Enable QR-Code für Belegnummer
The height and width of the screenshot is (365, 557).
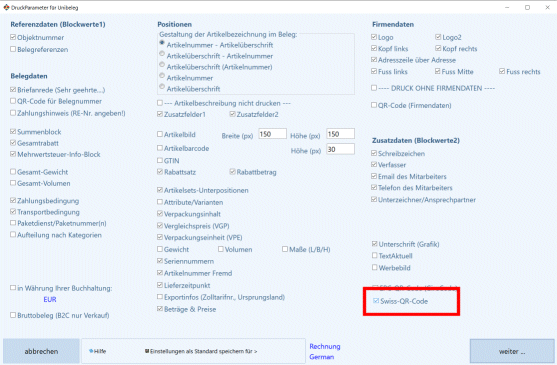pos(13,101)
